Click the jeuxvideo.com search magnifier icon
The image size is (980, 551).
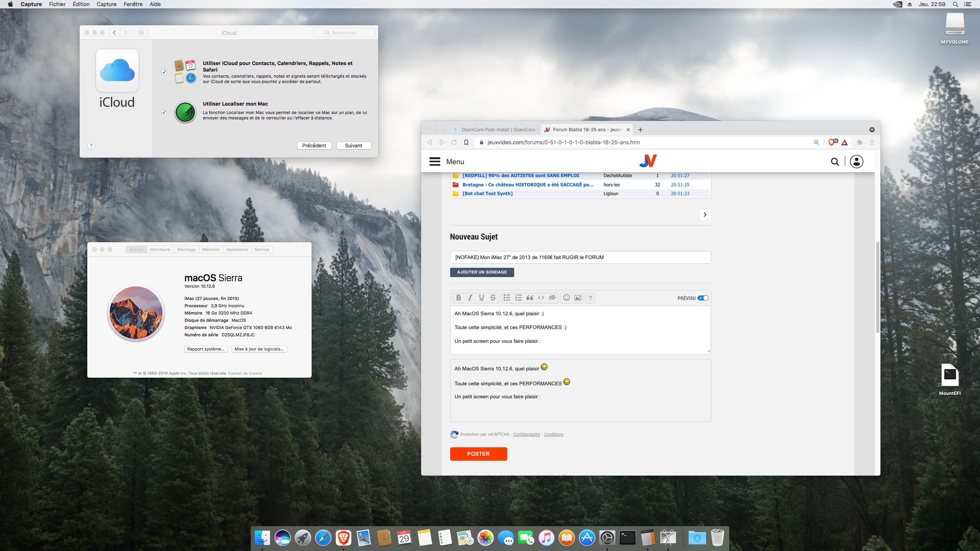pyautogui.click(x=835, y=162)
